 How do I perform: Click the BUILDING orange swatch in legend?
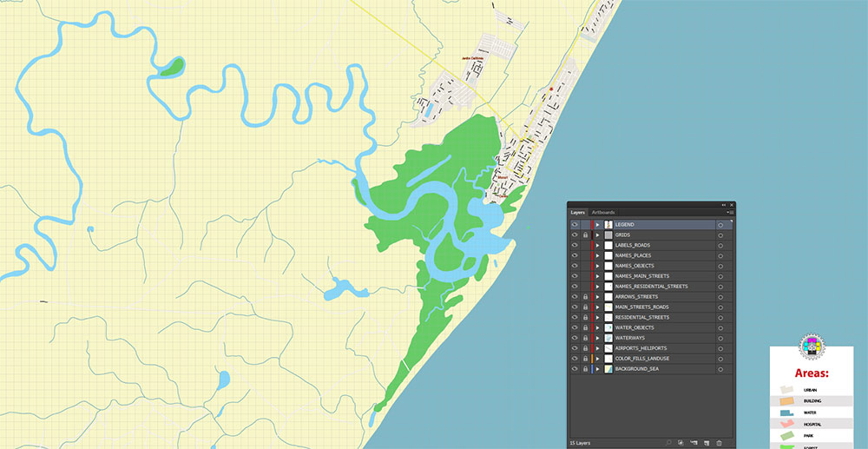click(x=787, y=401)
